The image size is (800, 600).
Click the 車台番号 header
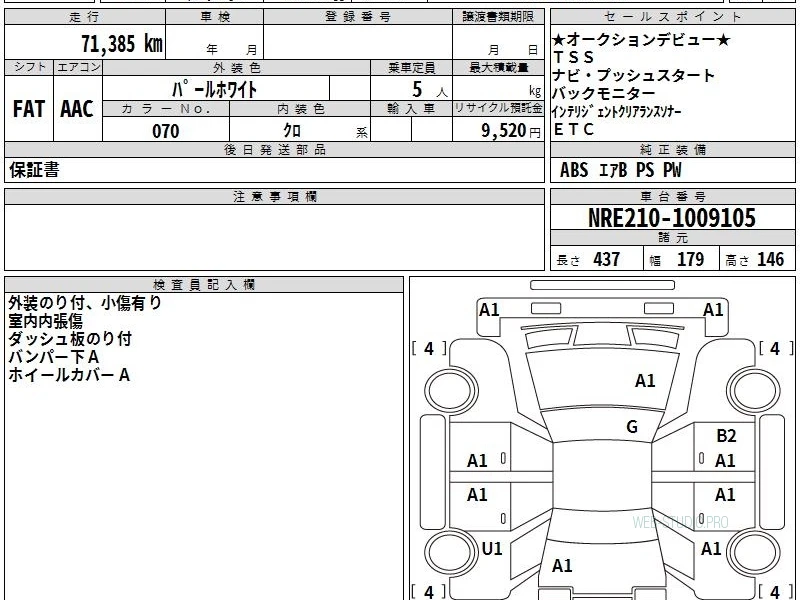pyautogui.click(x=672, y=197)
